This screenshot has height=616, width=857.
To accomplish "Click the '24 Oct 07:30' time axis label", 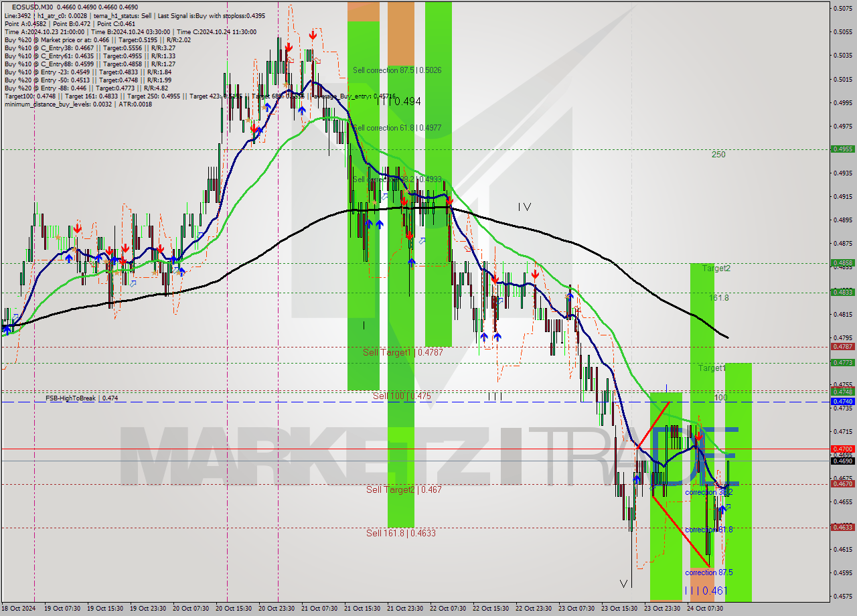I will (x=705, y=609).
